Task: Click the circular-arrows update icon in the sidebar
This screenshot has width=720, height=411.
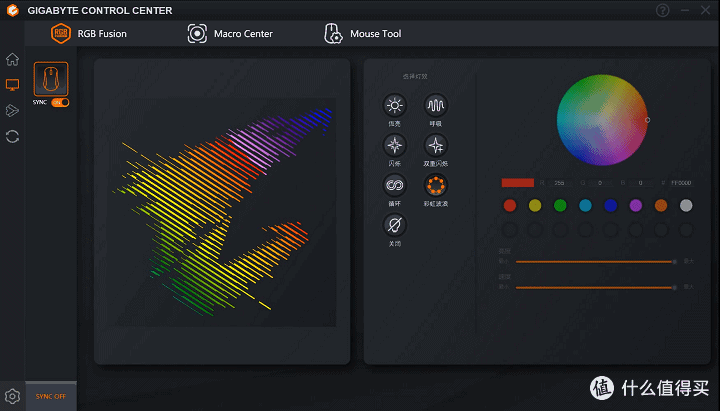Action: [12, 136]
